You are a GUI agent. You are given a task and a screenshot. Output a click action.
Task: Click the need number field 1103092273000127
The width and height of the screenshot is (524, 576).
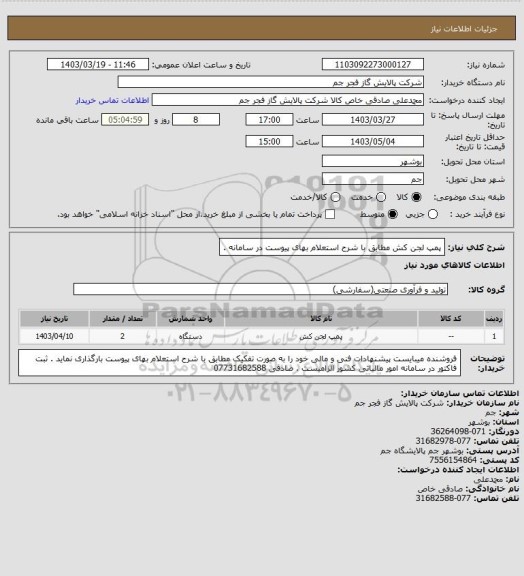pyautogui.click(x=373, y=64)
